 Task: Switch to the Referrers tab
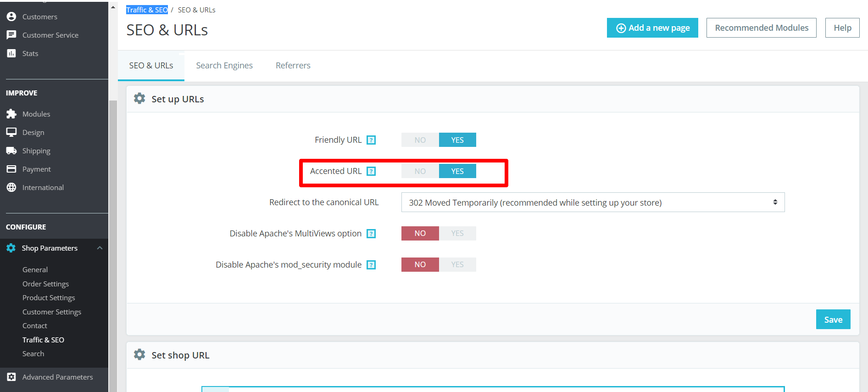coord(293,66)
